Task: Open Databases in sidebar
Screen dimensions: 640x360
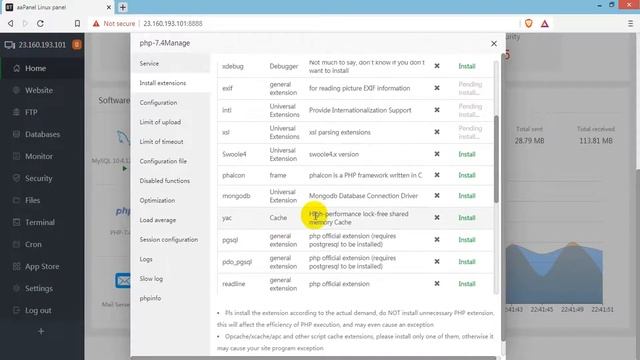Action: pyautogui.click(x=42, y=134)
